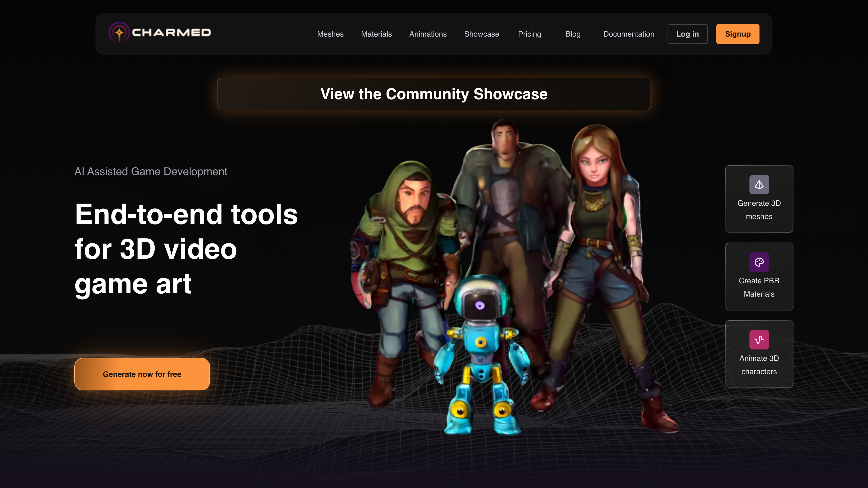Open the Materials navigation tab
The height and width of the screenshot is (488, 868).
[x=376, y=34]
